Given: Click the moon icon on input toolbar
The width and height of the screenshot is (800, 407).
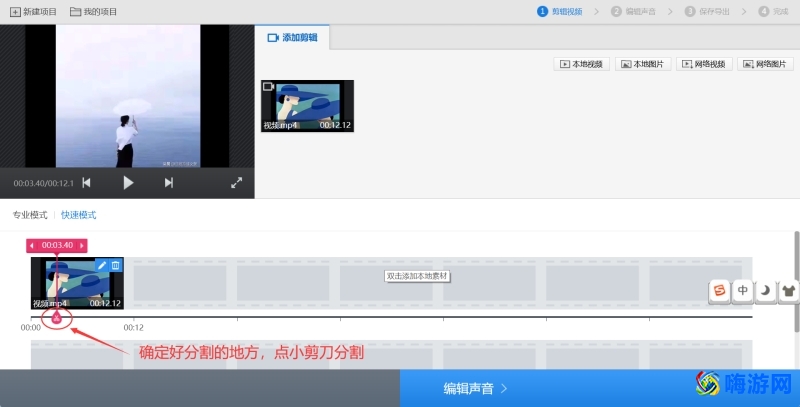Looking at the screenshot, I should point(765,291).
